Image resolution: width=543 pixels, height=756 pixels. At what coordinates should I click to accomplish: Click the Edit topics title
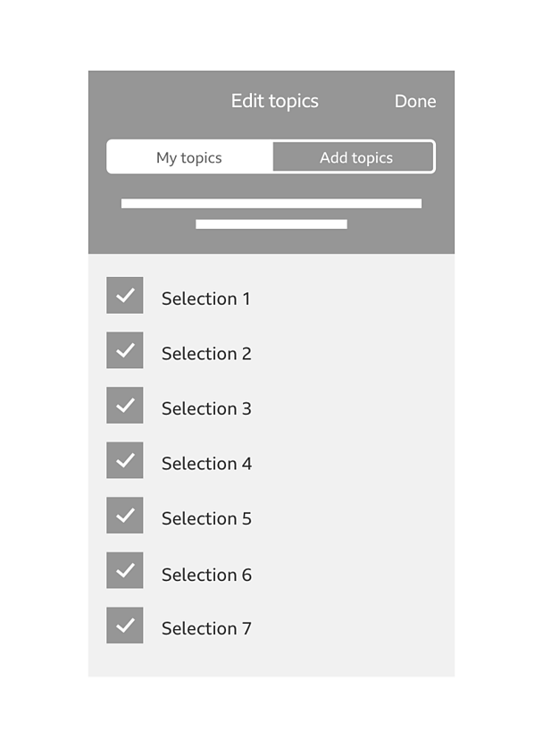pos(275,101)
